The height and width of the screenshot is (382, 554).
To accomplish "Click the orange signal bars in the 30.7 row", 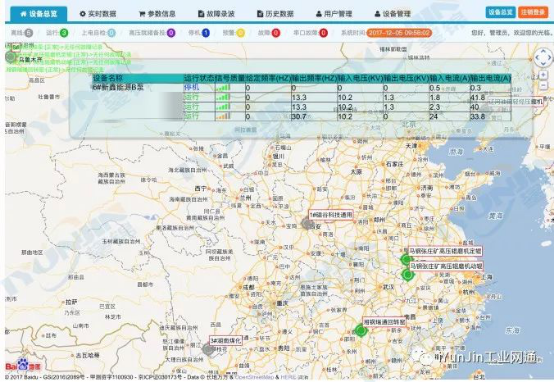I will (223, 116).
